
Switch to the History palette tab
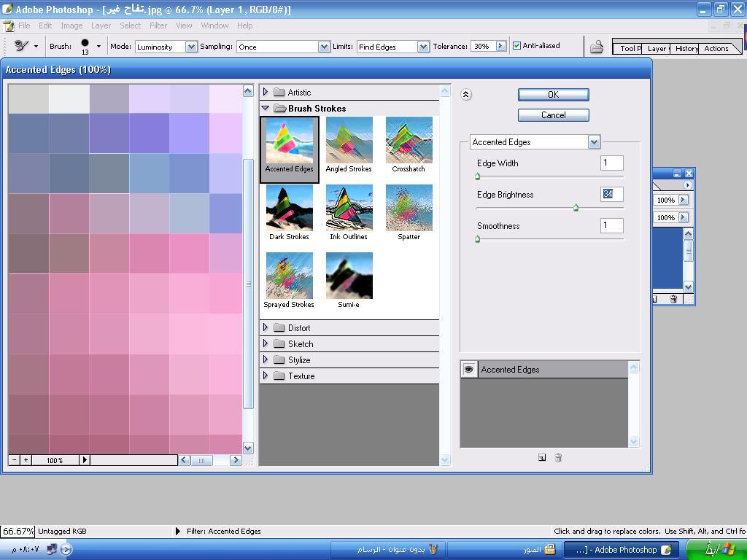click(x=686, y=49)
